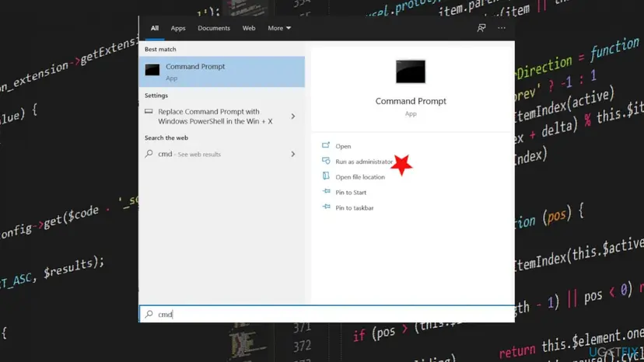Image resolution: width=644 pixels, height=362 pixels.
Task: Switch to the Documents tab
Action: [214, 28]
